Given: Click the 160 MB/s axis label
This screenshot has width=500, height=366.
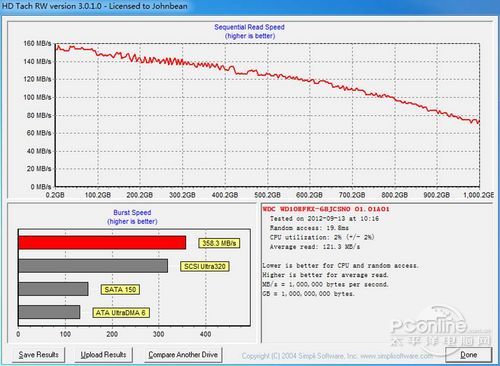Looking at the screenshot, I should click(x=37, y=43).
